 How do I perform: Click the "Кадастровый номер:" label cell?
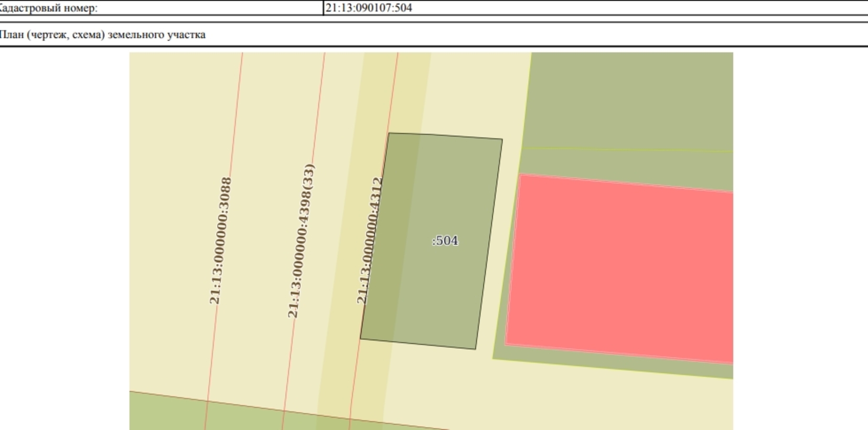tap(48, 8)
